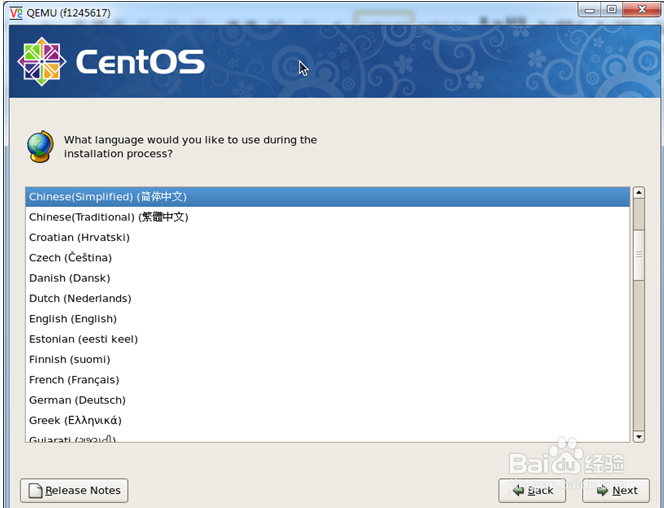Viewport: 664px width, 508px height.
Task: Select Chinese(Simplified) language row
Action: point(327,197)
